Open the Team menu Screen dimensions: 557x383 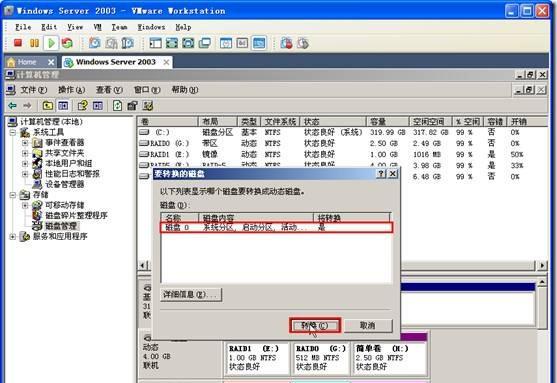[x=119, y=27]
